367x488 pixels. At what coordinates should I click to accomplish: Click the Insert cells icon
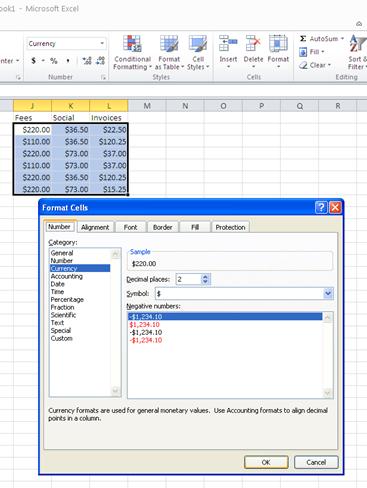(228, 44)
